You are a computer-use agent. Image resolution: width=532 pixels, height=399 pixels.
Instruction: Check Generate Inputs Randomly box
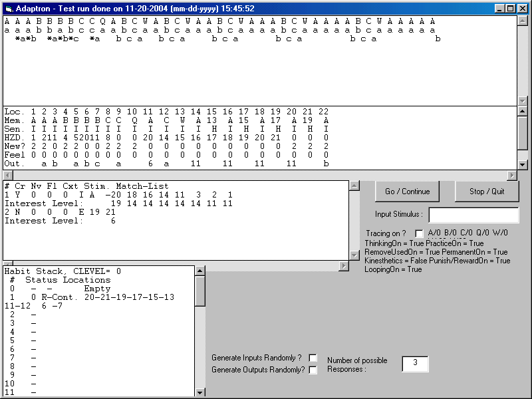point(313,358)
